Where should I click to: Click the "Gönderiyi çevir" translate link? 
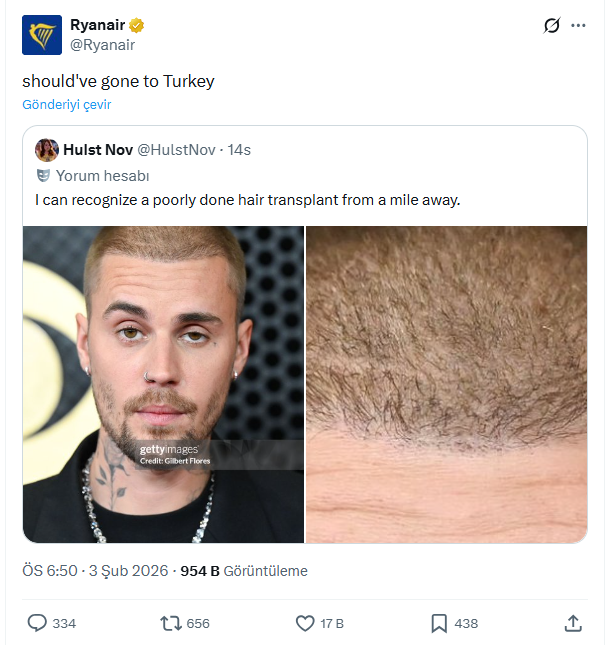[x=67, y=105]
